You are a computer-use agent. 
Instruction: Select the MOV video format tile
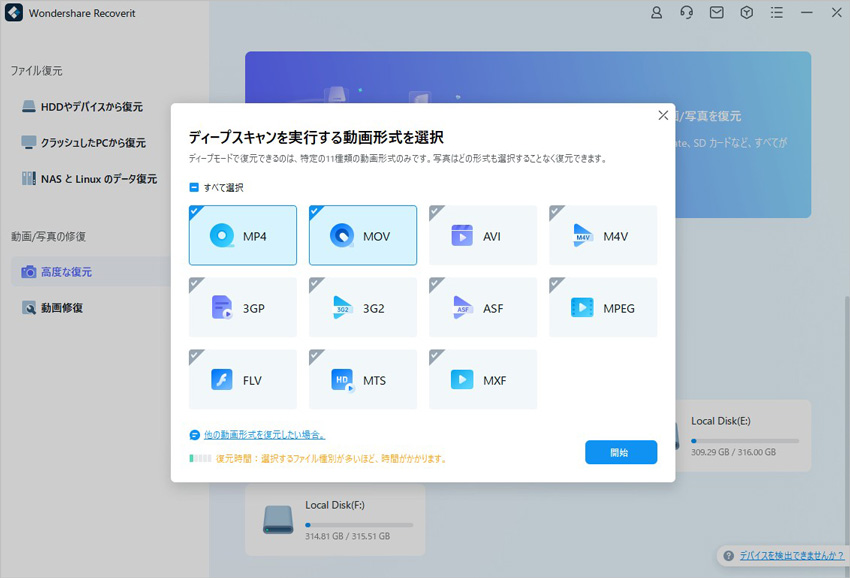tap(362, 235)
